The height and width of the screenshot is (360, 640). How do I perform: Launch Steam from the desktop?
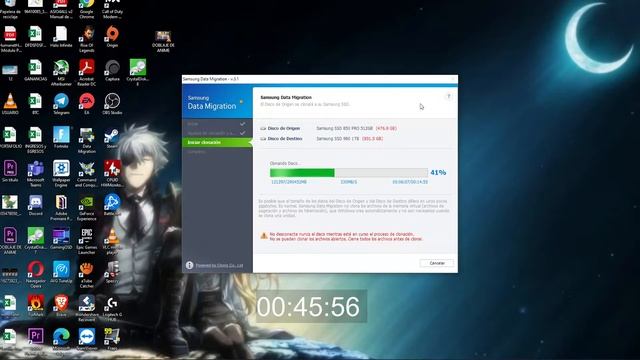pos(111,138)
